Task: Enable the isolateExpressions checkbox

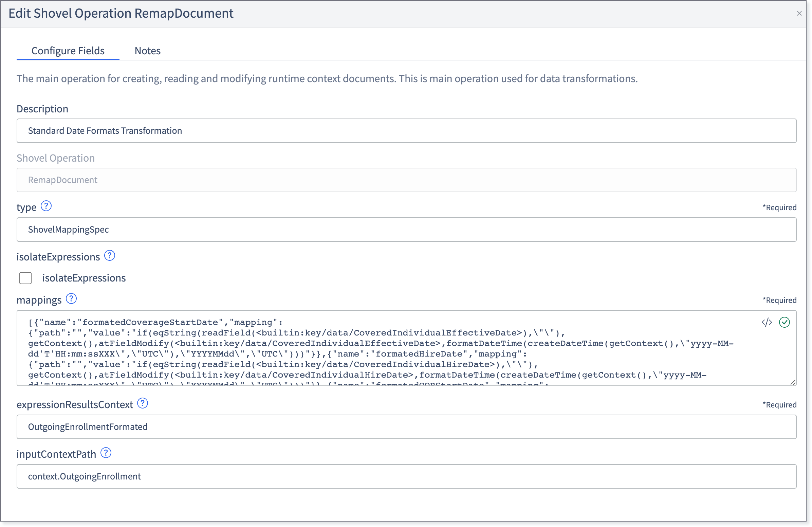Action: [25, 278]
